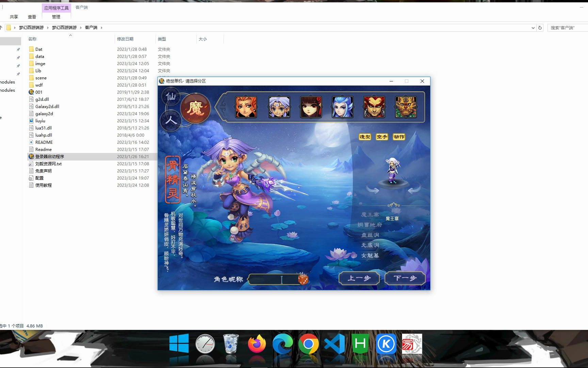Click the 下一步 button
588x368 pixels.
[x=405, y=278]
